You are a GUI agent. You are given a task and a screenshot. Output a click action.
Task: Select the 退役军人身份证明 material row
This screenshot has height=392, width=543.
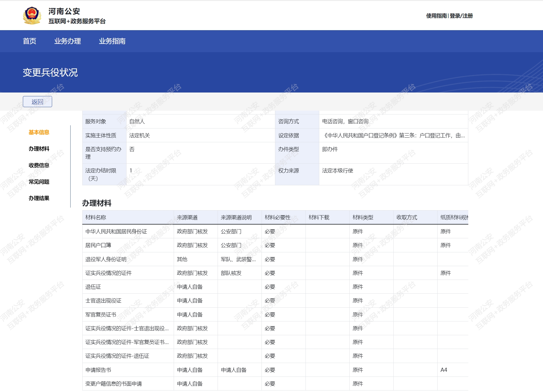click(x=106, y=259)
